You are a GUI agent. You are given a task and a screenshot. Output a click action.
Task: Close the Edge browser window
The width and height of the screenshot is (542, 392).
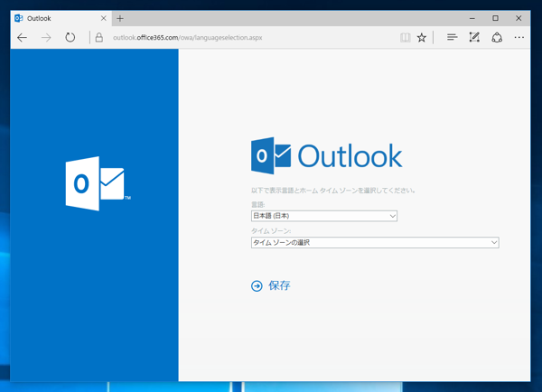pyautogui.click(x=519, y=18)
